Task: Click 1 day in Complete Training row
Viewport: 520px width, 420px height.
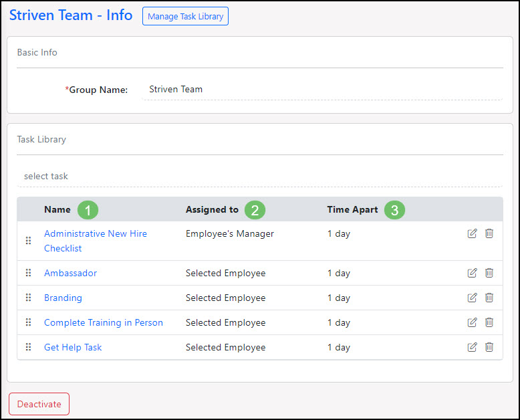Action: tap(339, 322)
